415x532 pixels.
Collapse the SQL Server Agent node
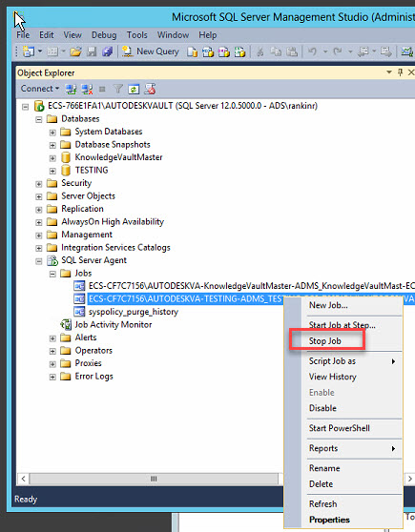[39, 261]
